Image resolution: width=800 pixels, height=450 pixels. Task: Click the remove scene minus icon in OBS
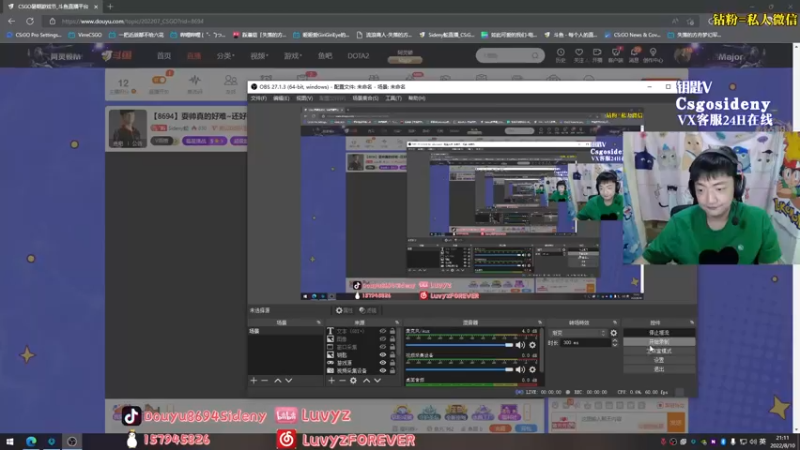[264, 381]
